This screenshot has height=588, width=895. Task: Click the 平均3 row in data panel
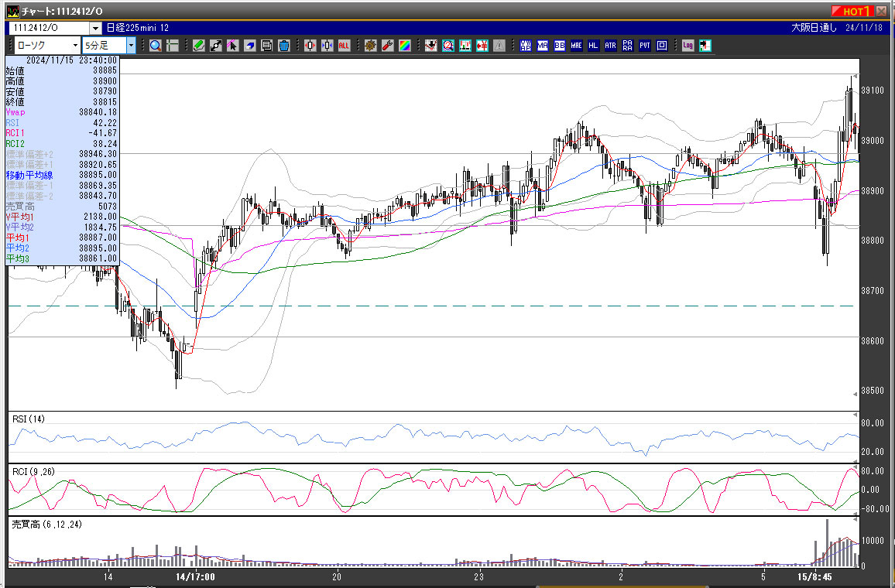(61, 259)
